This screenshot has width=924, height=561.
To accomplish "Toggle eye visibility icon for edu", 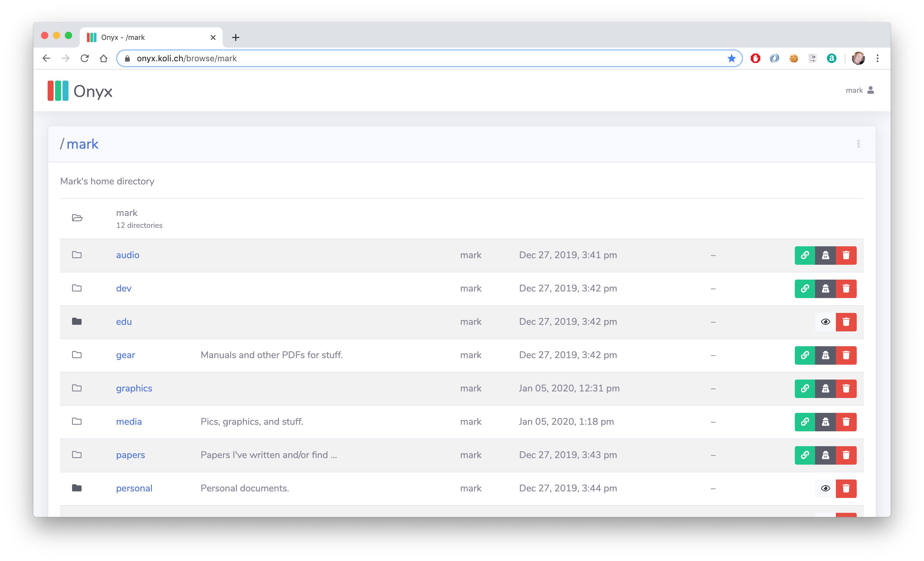I will point(825,322).
